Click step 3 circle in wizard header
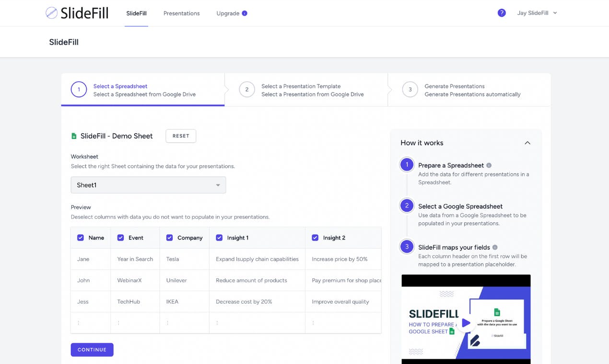 point(410,90)
